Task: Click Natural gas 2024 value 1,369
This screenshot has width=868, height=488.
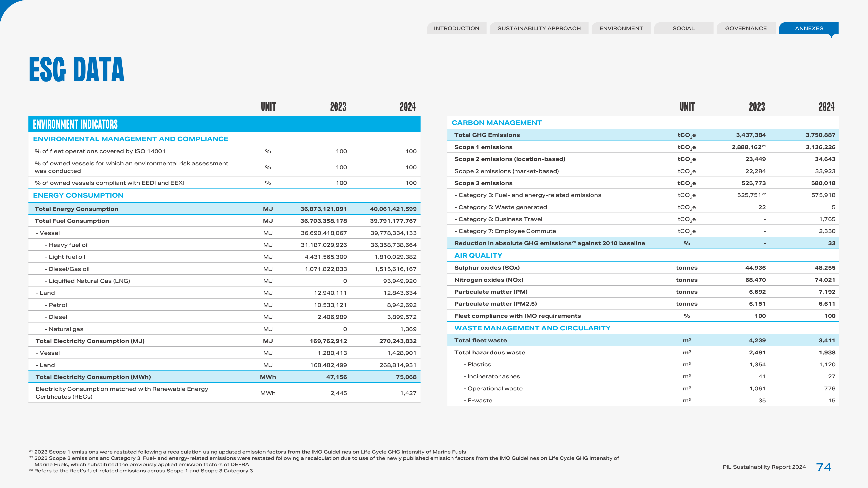Action: tap(408, 329)
